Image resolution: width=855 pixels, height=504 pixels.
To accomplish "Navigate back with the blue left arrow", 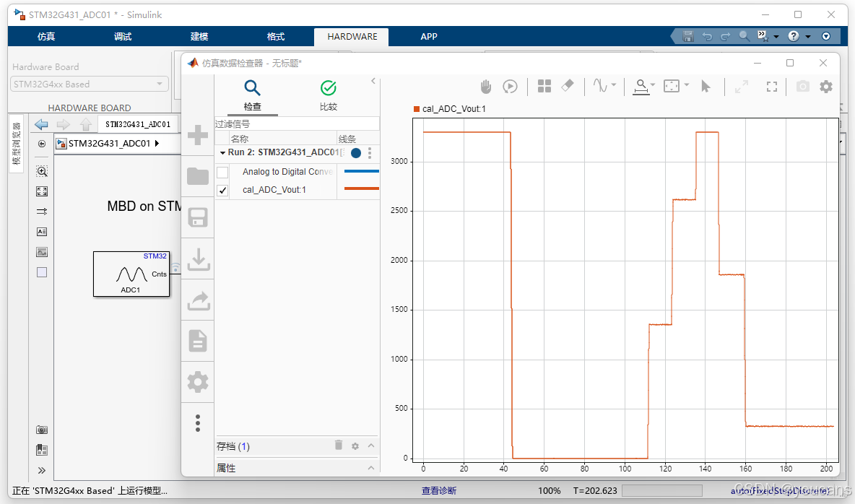I will tap(41, 124).
